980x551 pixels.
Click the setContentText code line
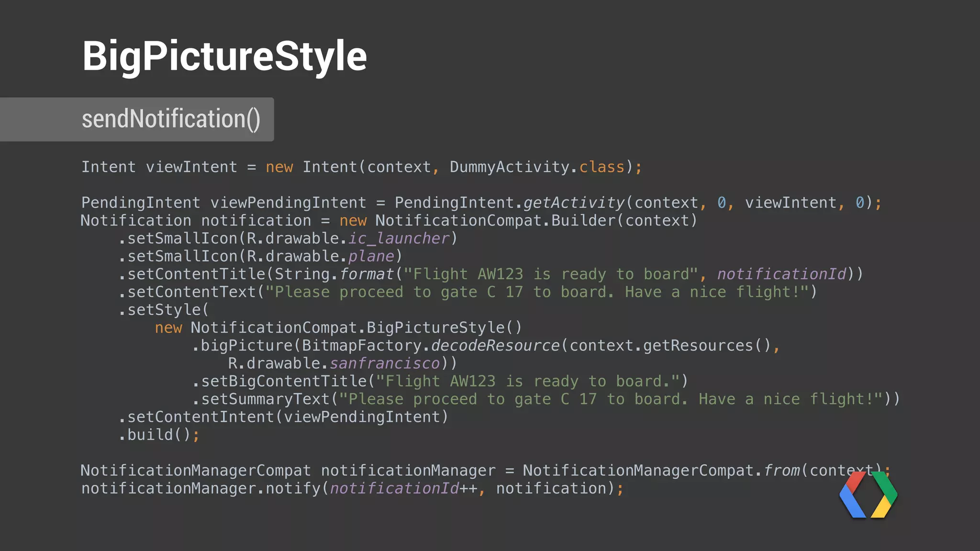click(x=468, y=292)
